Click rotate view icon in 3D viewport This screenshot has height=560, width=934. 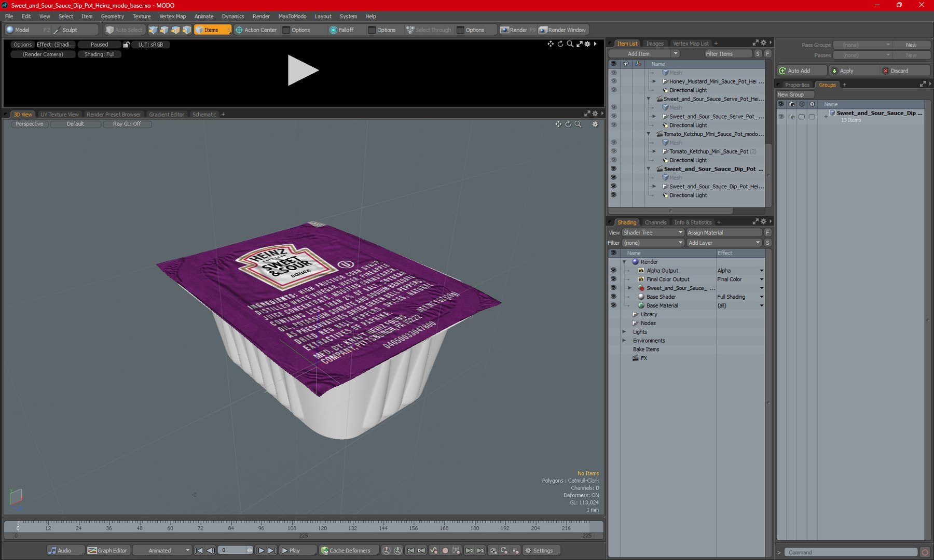(568, 124)
